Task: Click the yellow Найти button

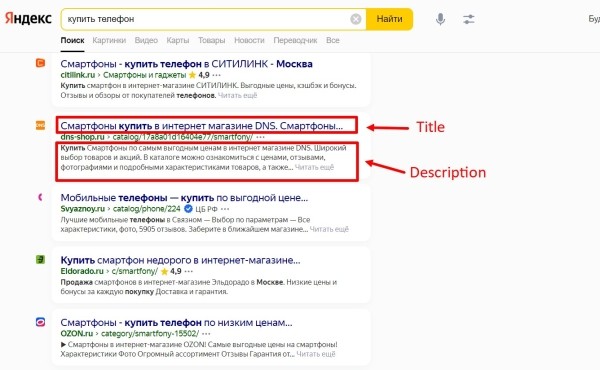Action: tap(389, 19)
